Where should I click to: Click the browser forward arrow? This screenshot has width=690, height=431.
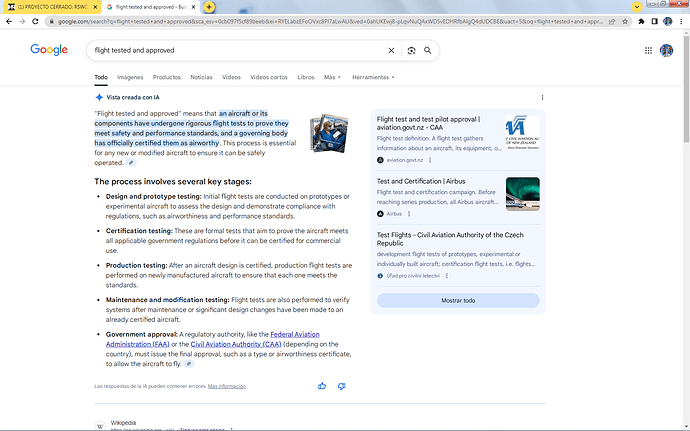point(22,21)
